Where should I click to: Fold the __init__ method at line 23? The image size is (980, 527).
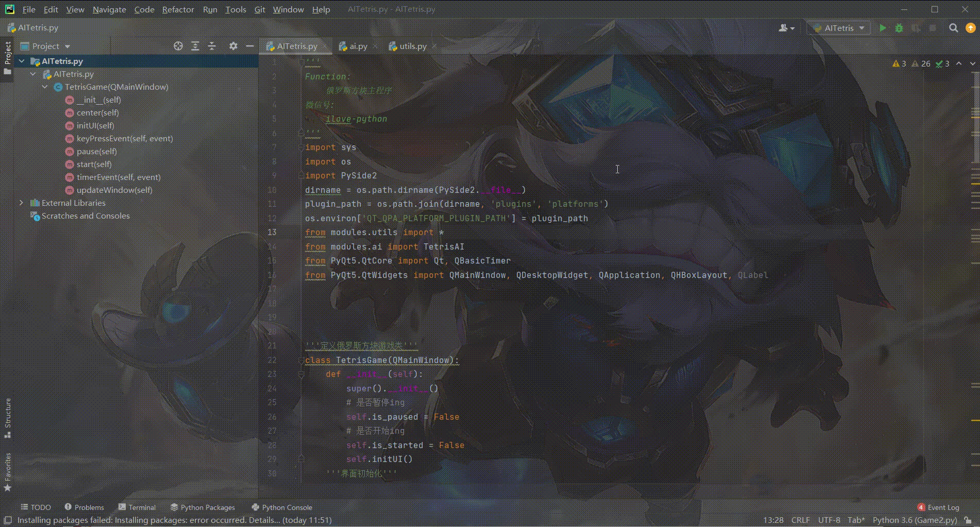(301, 374)
